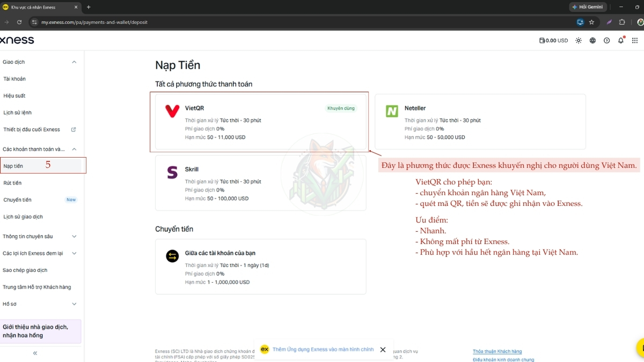Click the purple feather extension icon
Screen dimensions: 644x362
[x=609, y=22]
